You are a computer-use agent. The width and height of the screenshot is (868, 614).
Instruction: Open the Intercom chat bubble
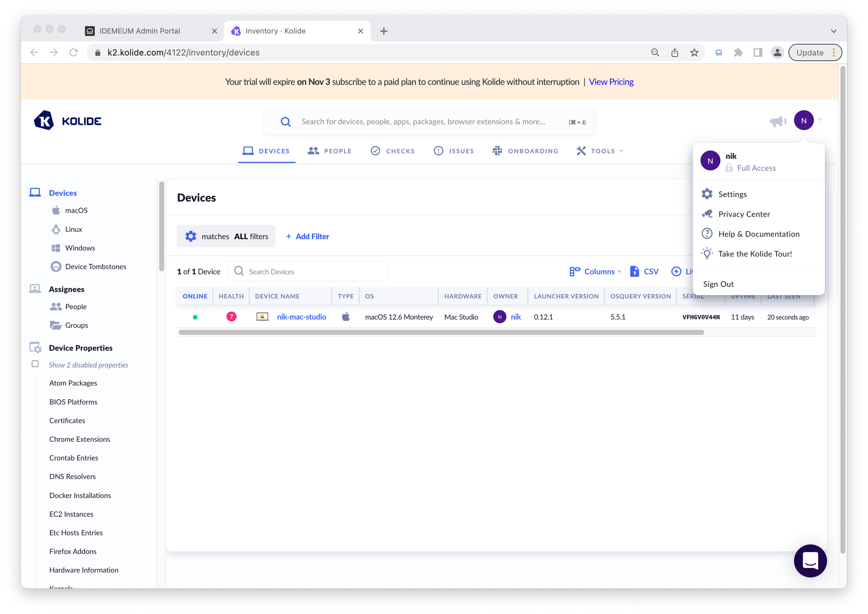[x=810, y=561]
